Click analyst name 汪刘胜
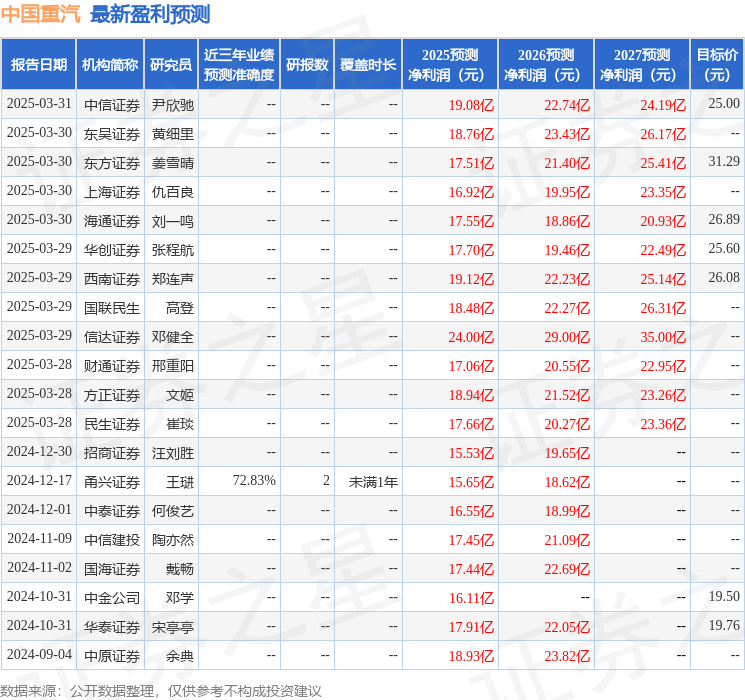 coord(172,453)
